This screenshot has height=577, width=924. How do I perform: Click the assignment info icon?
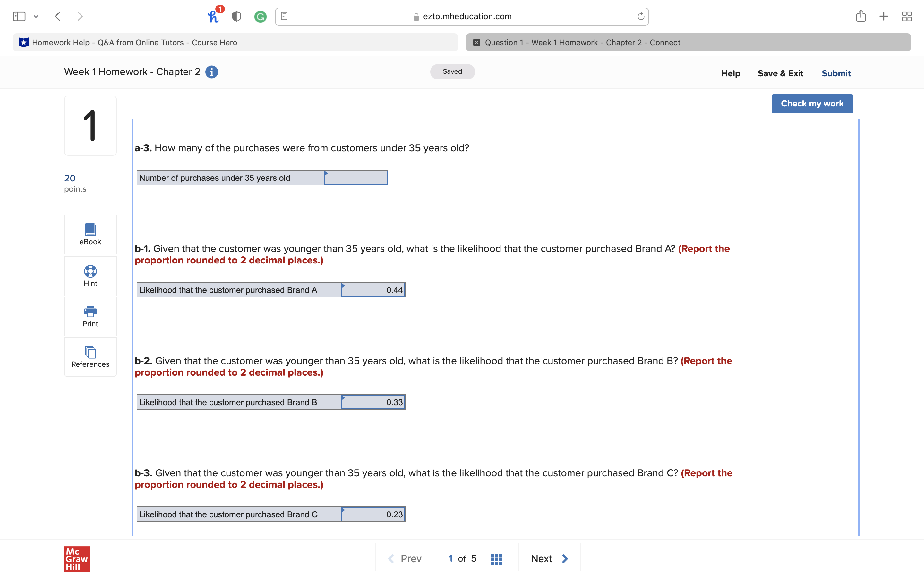[211, 72]
